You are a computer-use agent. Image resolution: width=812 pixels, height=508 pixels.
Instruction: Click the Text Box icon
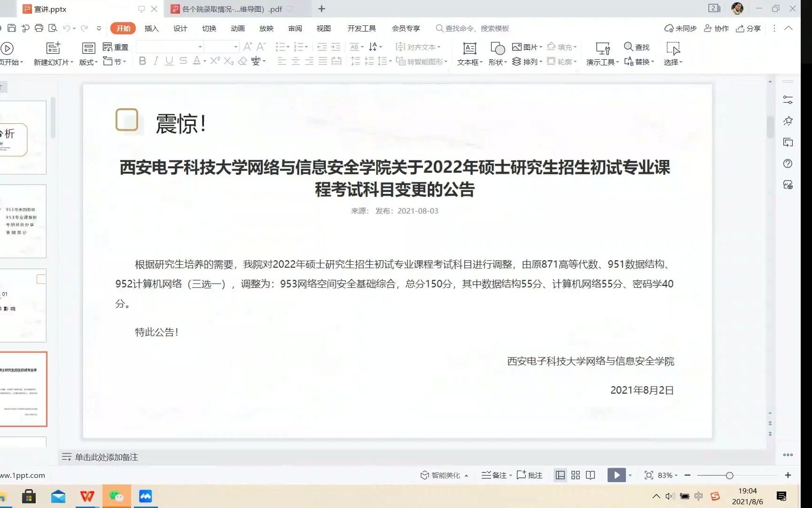point(470,48)
